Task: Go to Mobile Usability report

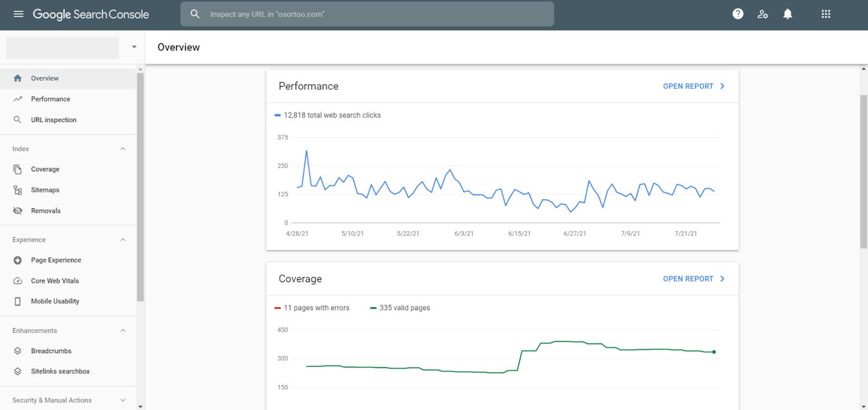Action: point(55,302)
